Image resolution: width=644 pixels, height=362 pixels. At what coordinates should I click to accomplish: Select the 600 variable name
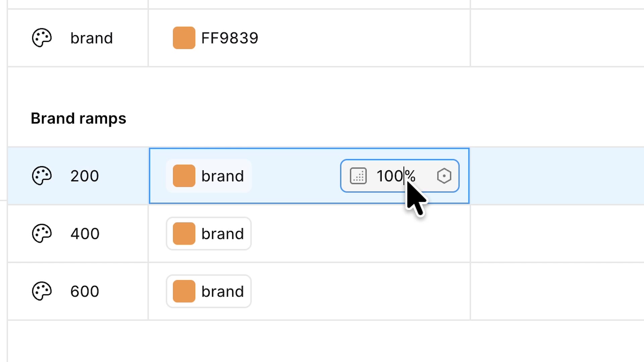click(x=85, y=291)
